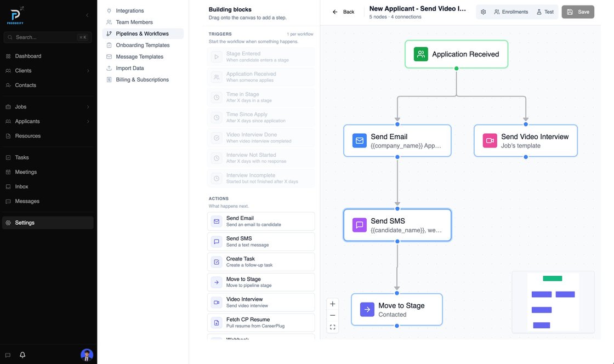Viewport: 614px width, 364px height.
Task: Zoom in on the canvas
Action: [332, 304]
